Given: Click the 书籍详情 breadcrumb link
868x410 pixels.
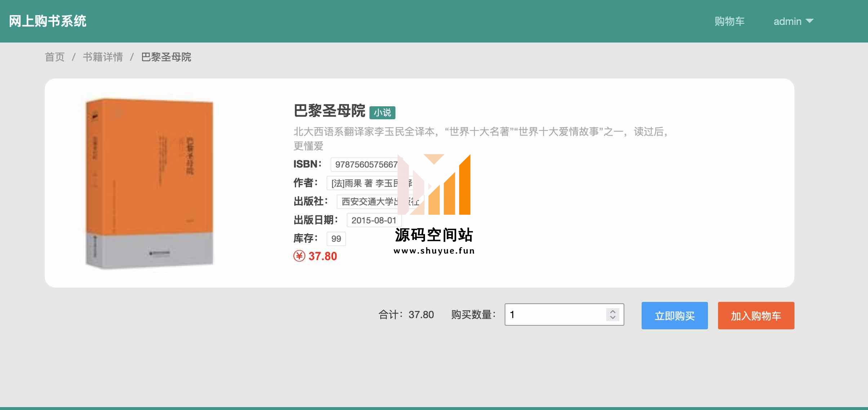Looking at the screenshot, I should (103, 57).
